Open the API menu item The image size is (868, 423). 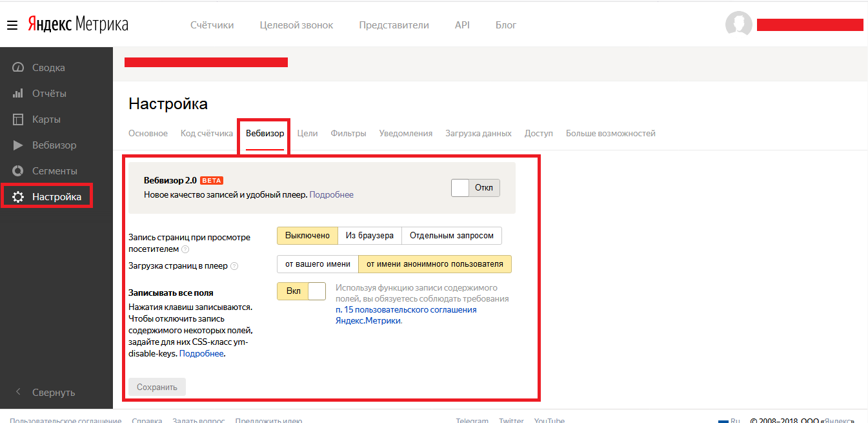pos(462,25)
